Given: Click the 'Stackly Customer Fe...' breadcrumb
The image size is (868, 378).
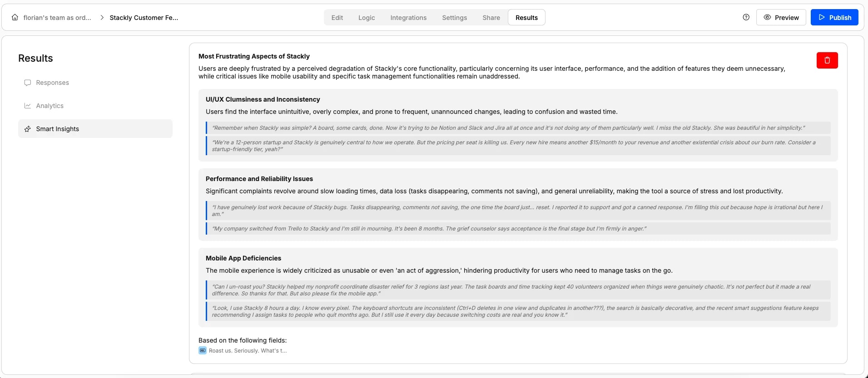Looking at the screenshot, I should tap(144, 17).
